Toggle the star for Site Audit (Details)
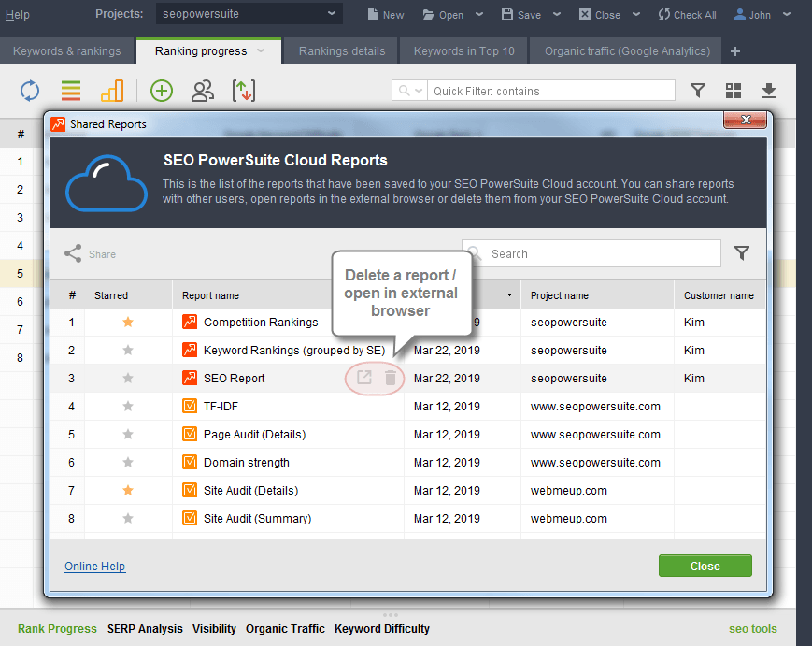Image resolution: width=812 pixels, height=646 pixels. [128, 491]
